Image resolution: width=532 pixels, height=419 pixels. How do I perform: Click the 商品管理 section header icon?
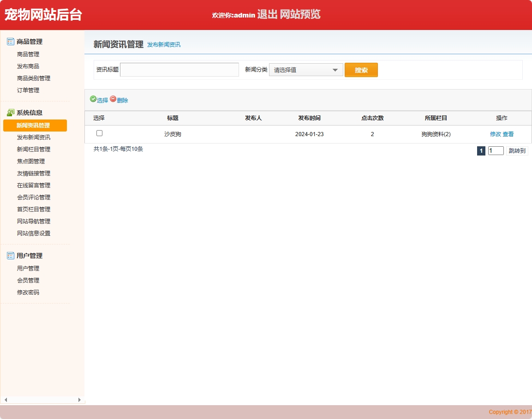10,42
